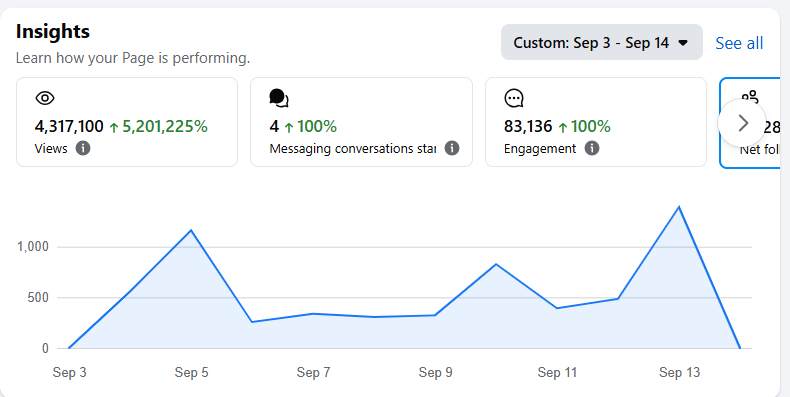Click the 83,136 engagement number
This screenshot has height=397, width=790.
click(x=528, y=126)
